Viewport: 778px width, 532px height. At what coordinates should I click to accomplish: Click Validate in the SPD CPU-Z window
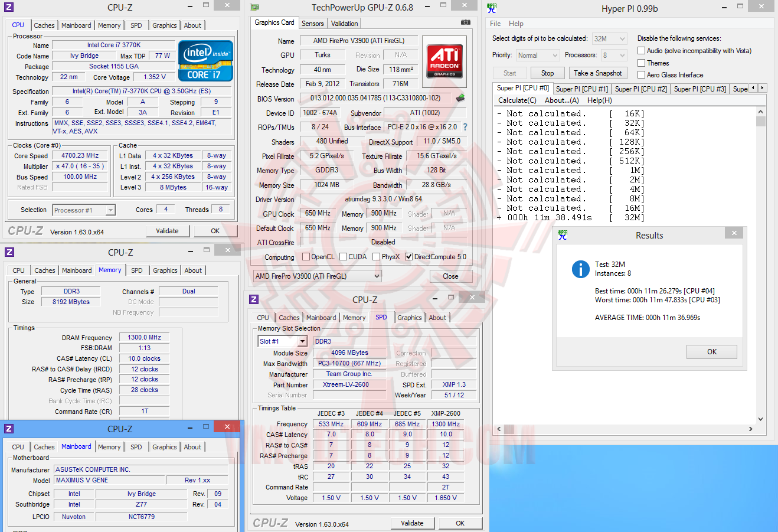(412, 523)
